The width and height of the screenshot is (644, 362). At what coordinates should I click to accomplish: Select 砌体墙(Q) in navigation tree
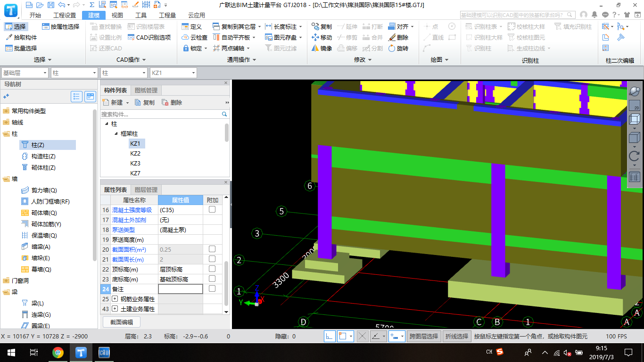click(39, 213)
